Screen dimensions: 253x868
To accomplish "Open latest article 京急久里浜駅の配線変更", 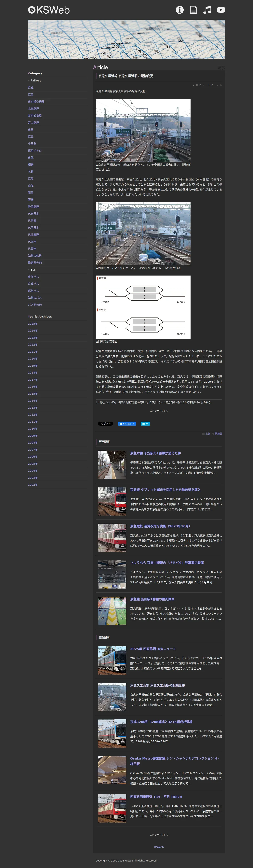I will (x=157, y=685).
